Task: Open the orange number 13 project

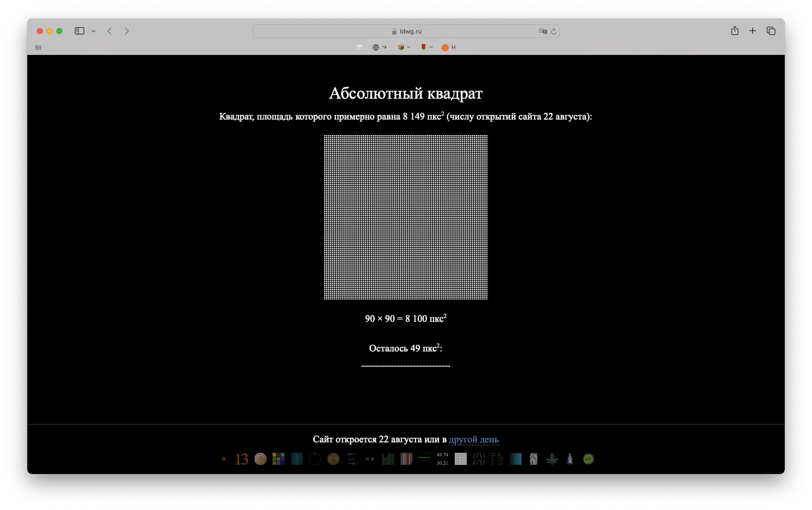Action: click(242, 459)
